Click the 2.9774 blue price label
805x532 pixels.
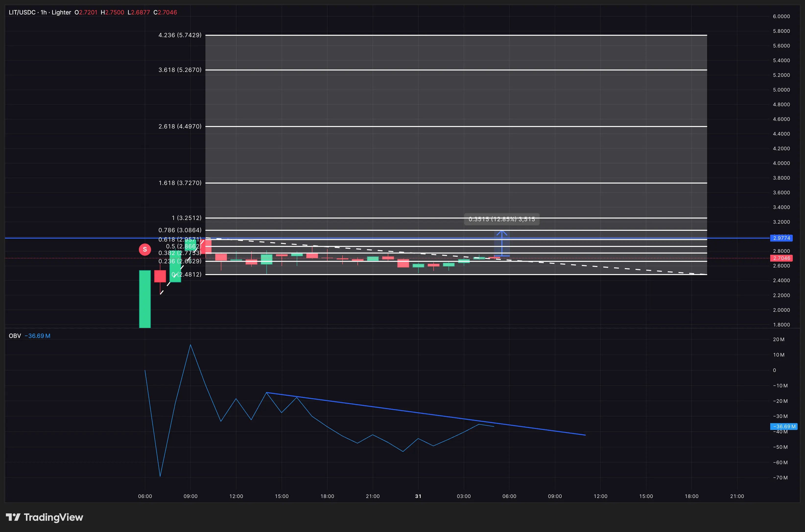click(x=781, y=238)
